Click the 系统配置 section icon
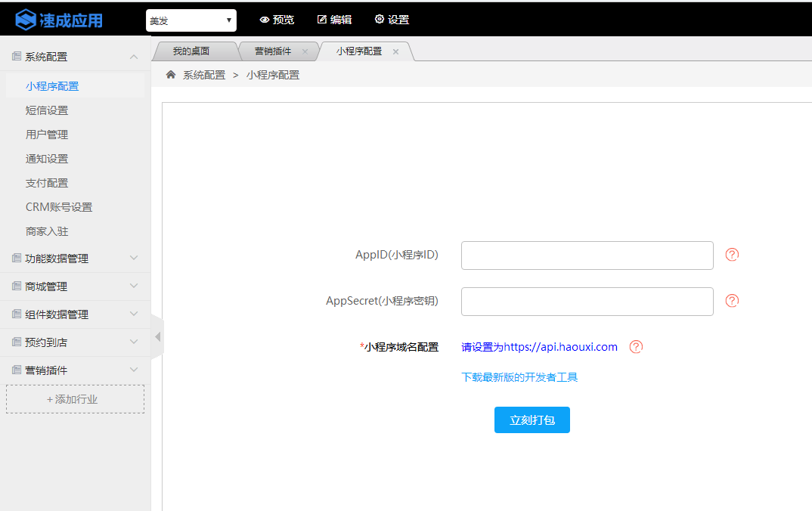The height and width of the screenshot is (511, 812). [x=17, y=56]
